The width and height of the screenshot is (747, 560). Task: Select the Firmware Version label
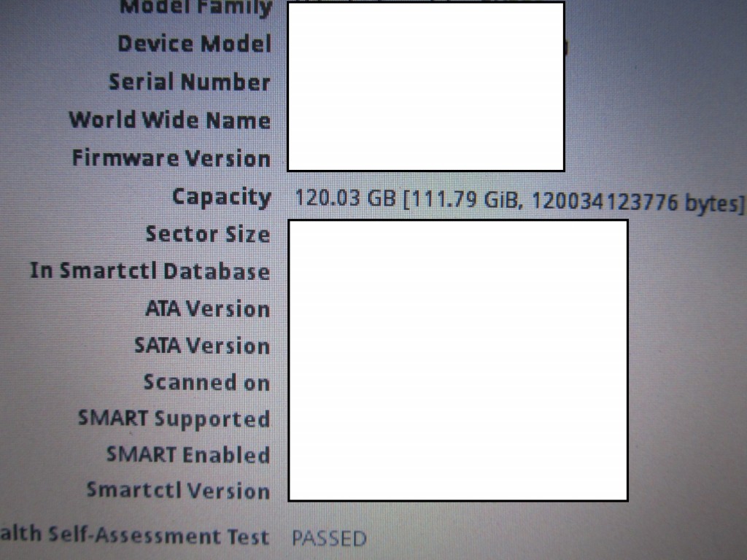click(171, 158)
